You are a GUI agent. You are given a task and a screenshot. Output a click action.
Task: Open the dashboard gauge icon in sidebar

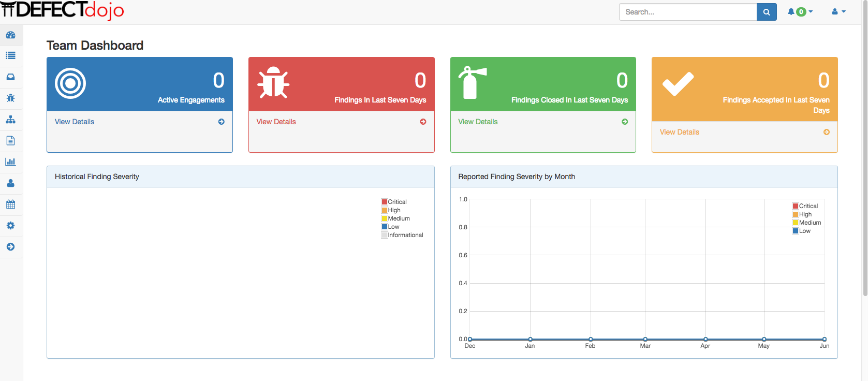point(10,35)
